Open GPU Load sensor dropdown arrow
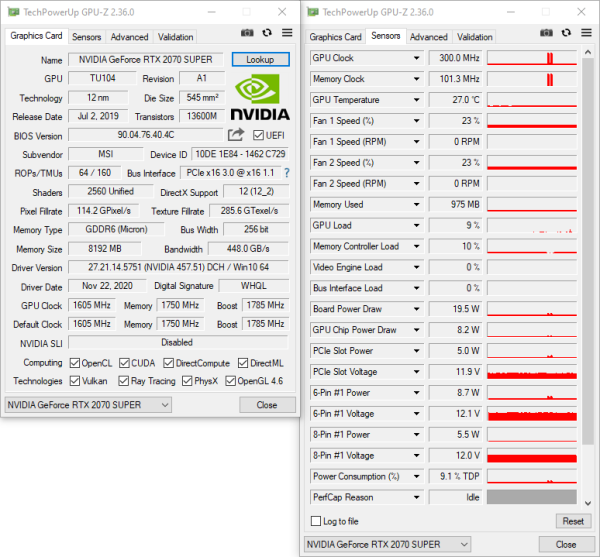Viewport: 600px width, 557px height. click(x=416, y=225)
